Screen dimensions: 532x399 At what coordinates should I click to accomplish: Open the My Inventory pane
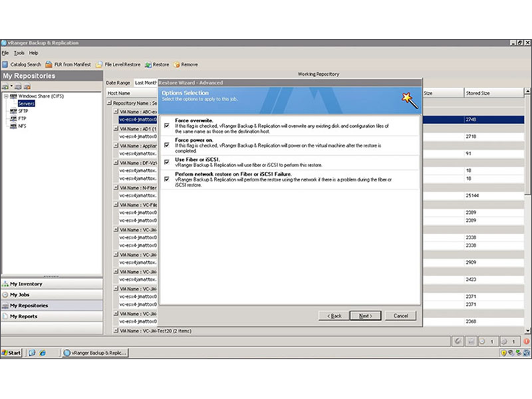click(52, 284)
